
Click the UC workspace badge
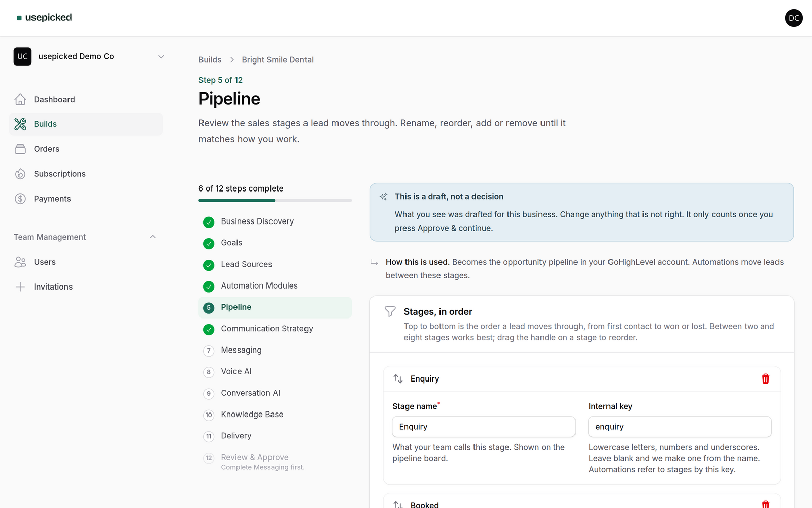[x=22, y=56]
